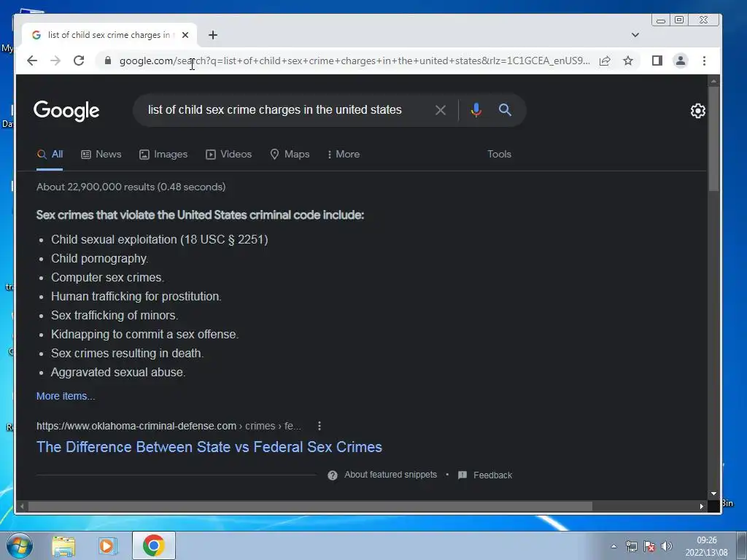Viewport: 747px width, 560px height.
Task: Click the page scroll down arrow
Action: (x=713, y=494)
